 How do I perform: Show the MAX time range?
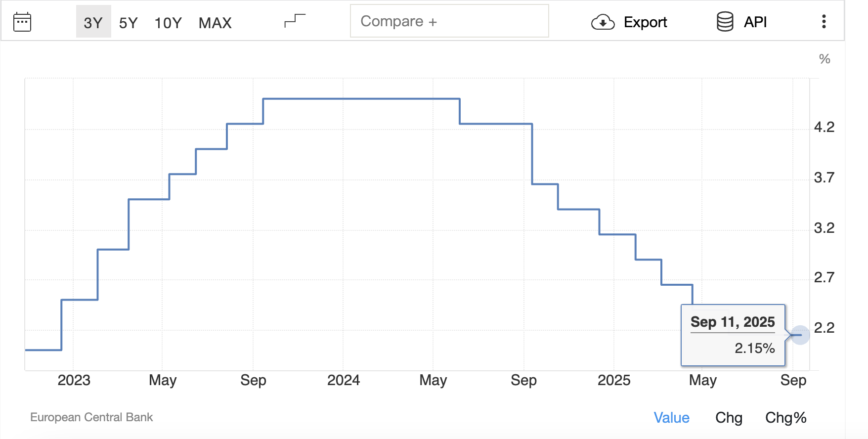point(215,22)
